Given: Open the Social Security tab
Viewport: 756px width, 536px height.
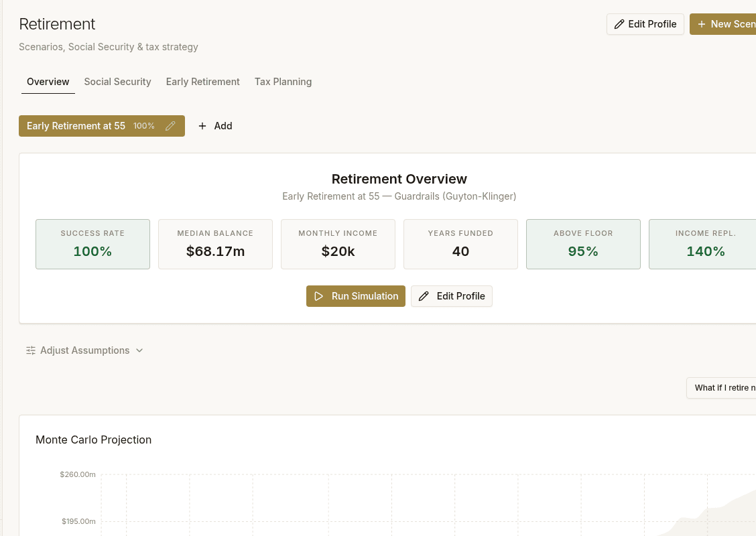Looking at the screenshot, I should click(x=117, y=82).
